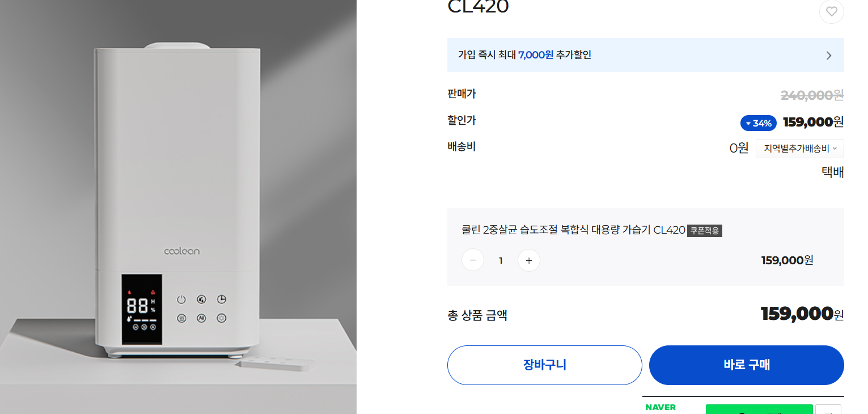
Task: Click the 7,000원 highlighted discount text
Action: tap(536, 55)
